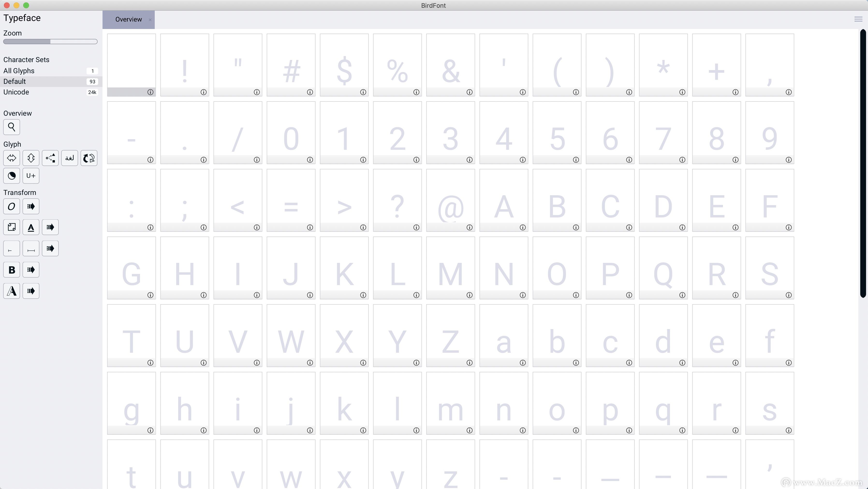This screenshot has width=868, height=489.
Task: Select the Overview search tool
Action: pos(11,127)
